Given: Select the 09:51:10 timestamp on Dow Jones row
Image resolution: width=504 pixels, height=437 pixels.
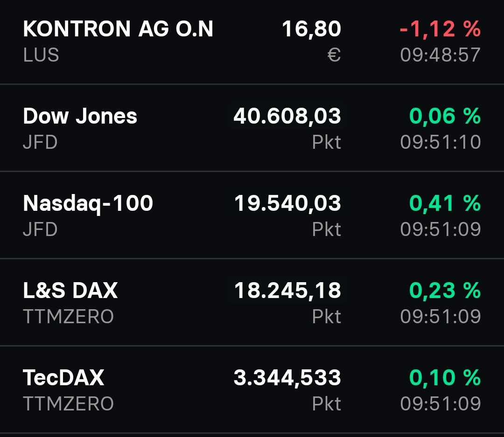Looking at the screenshot, I should [441, 142].
